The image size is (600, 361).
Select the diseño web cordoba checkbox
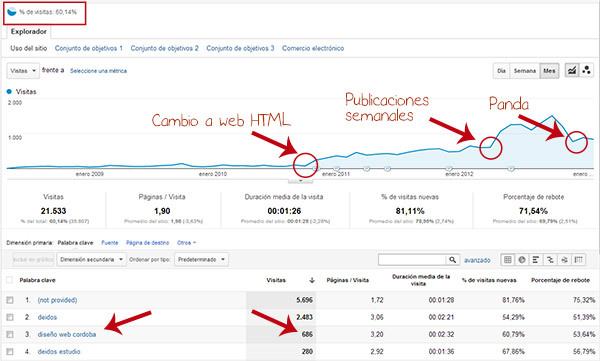10,335
